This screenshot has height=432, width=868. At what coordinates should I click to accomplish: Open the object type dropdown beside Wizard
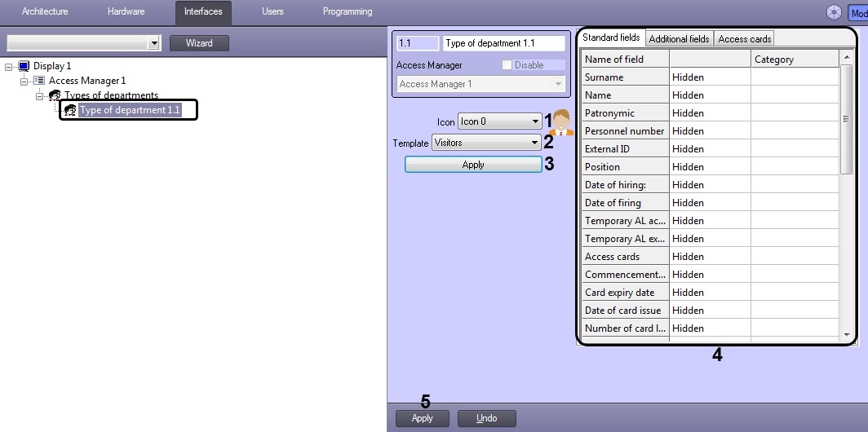[x=154, y=43]
